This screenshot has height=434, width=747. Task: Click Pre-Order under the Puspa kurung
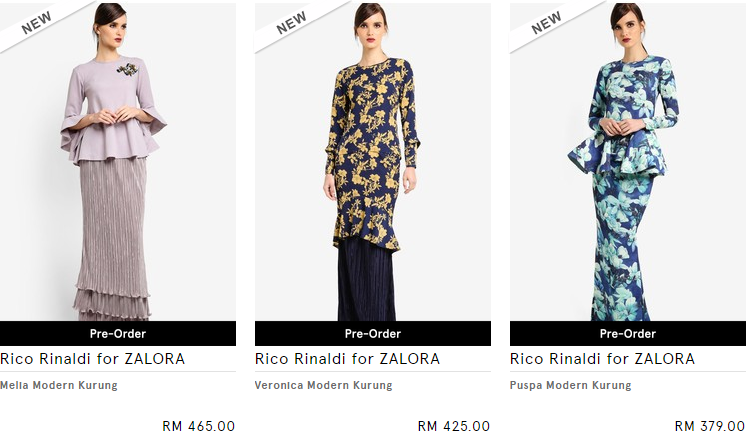coord(627,333)
